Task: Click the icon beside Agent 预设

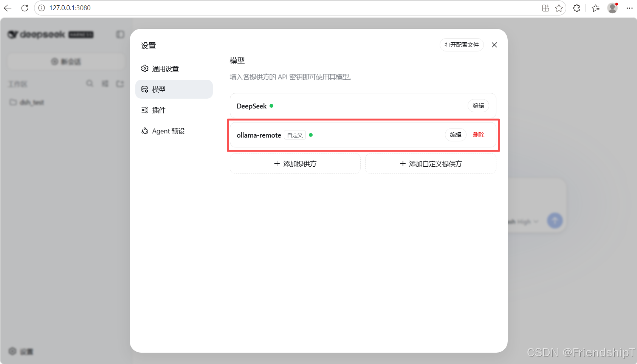Action: click(x=145, y=131)
